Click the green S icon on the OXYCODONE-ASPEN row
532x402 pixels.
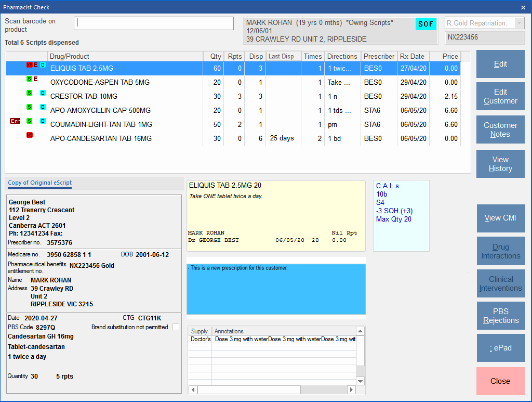[x=30, y=79]
